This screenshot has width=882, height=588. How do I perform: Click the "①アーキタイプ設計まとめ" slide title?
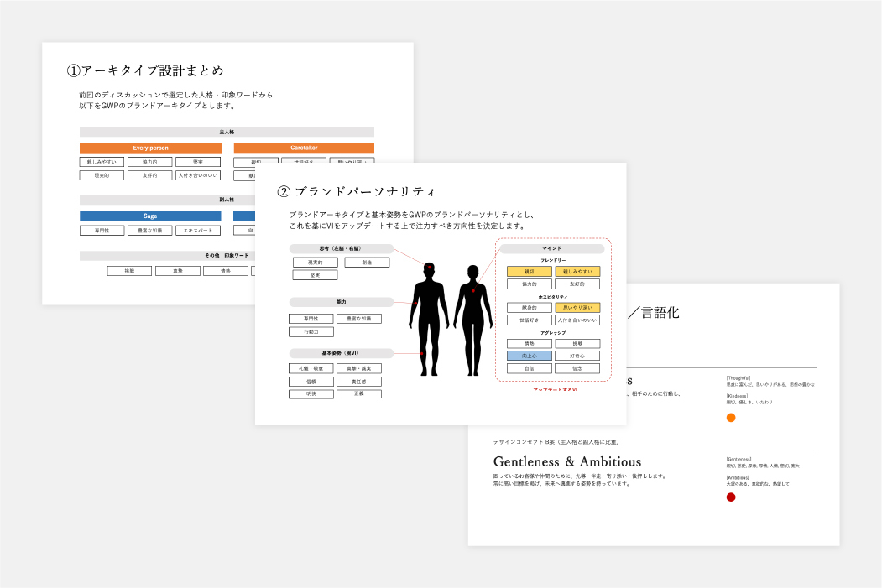pos(145,70)
